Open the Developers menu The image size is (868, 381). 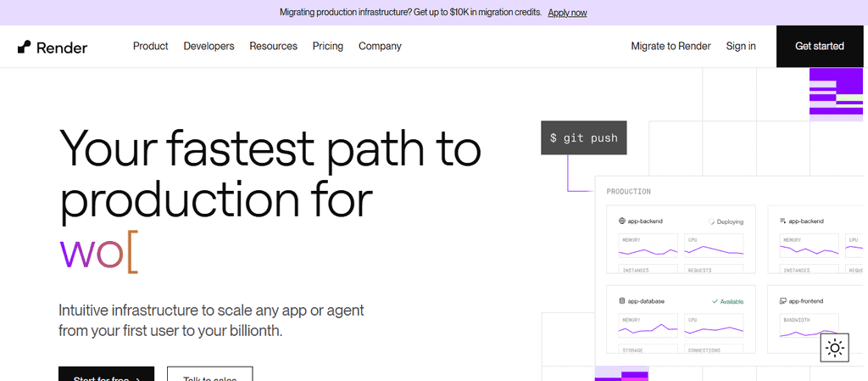coord(209,47)
